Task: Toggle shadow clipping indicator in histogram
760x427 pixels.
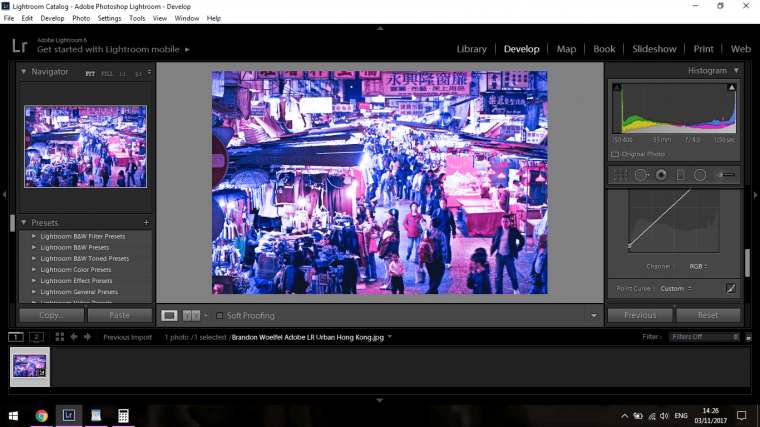Action: pos(617,88)
